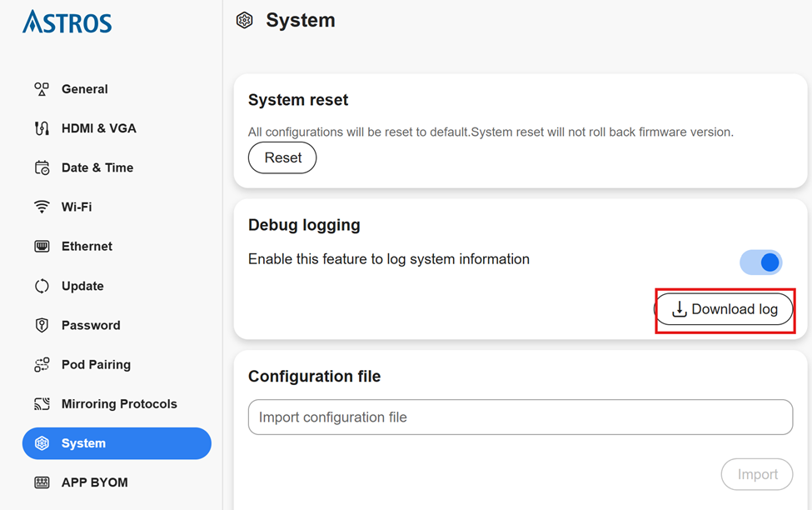Click the General shapes icon in sidebar
812x510 pixels.
[42, 89]
